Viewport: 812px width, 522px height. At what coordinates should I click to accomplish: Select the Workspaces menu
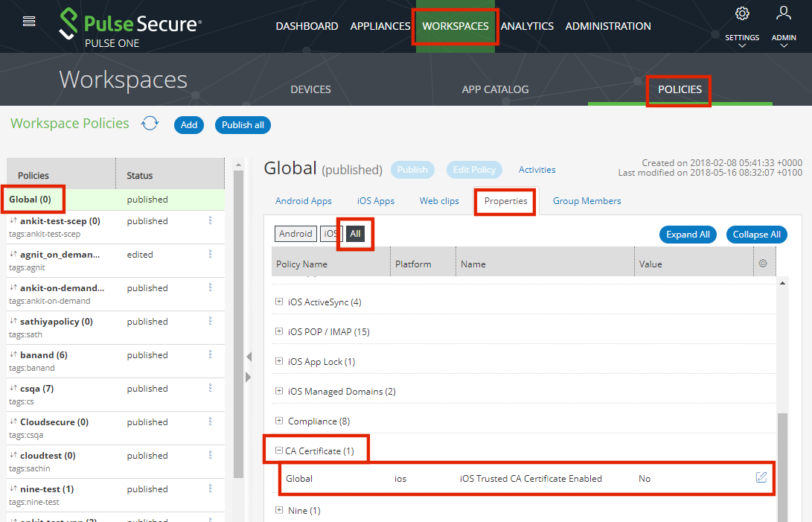[455, 26]
